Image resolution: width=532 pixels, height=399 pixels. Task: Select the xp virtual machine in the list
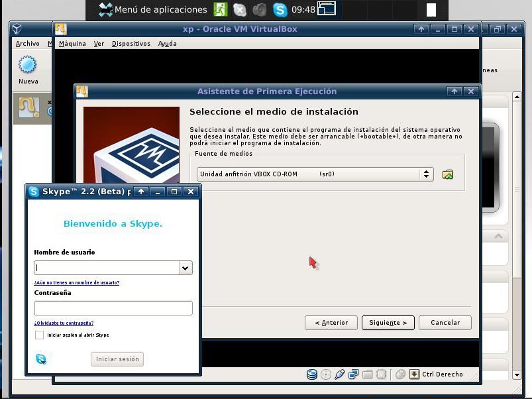32,108
